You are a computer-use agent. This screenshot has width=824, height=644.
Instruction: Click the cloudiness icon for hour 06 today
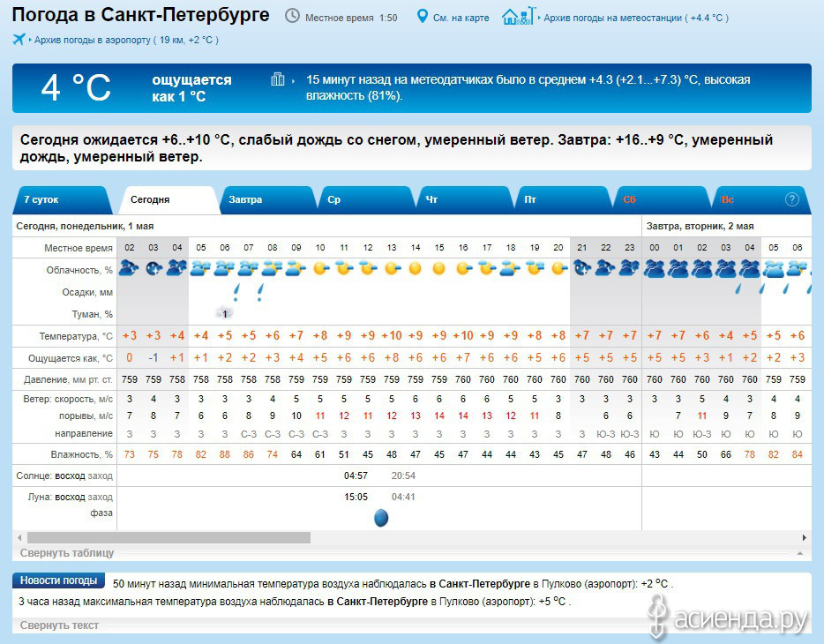tap(224, 268)
